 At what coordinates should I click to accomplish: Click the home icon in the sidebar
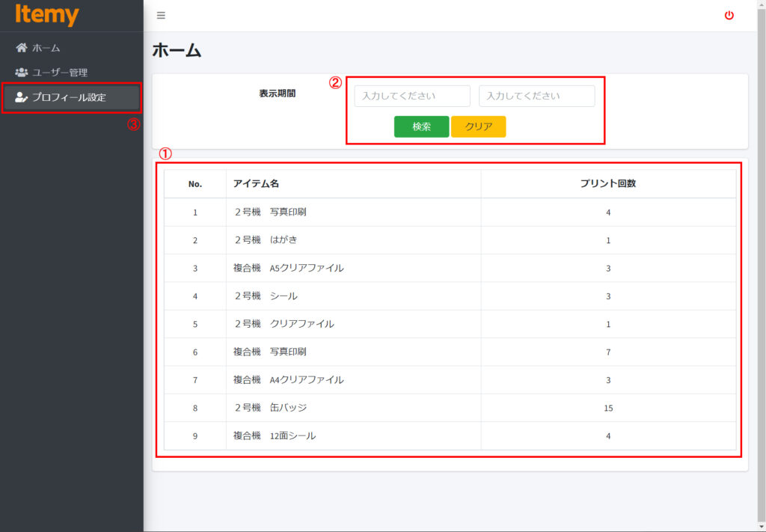22,48
